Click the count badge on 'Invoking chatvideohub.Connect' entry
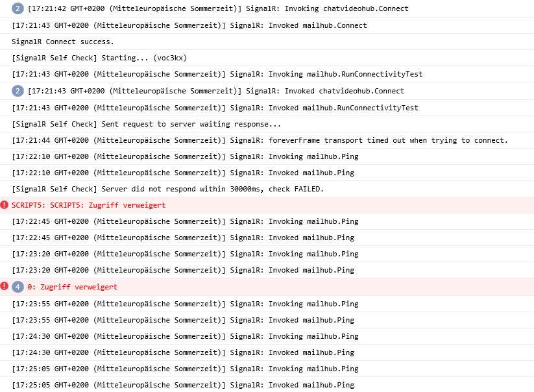 click(18, 9)
